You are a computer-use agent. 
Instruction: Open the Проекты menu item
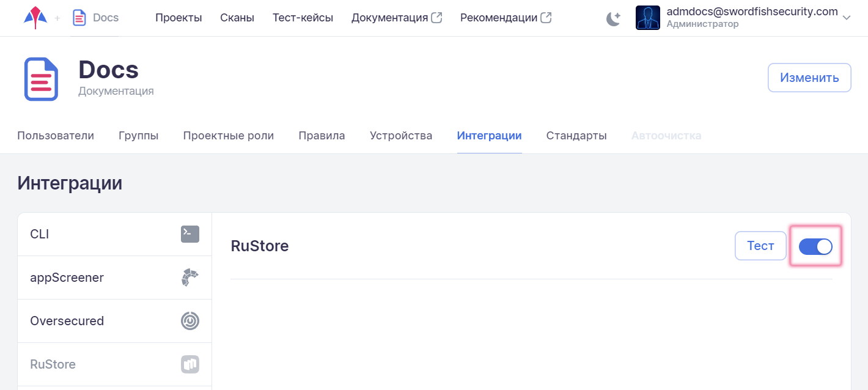(x=178, y=18)
